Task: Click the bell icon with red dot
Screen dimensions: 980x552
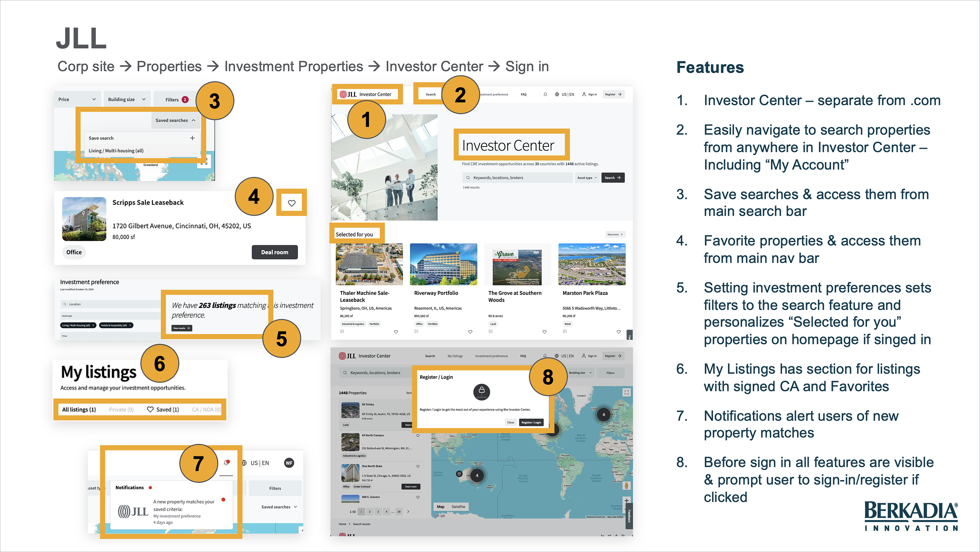Action: (226, 463)
